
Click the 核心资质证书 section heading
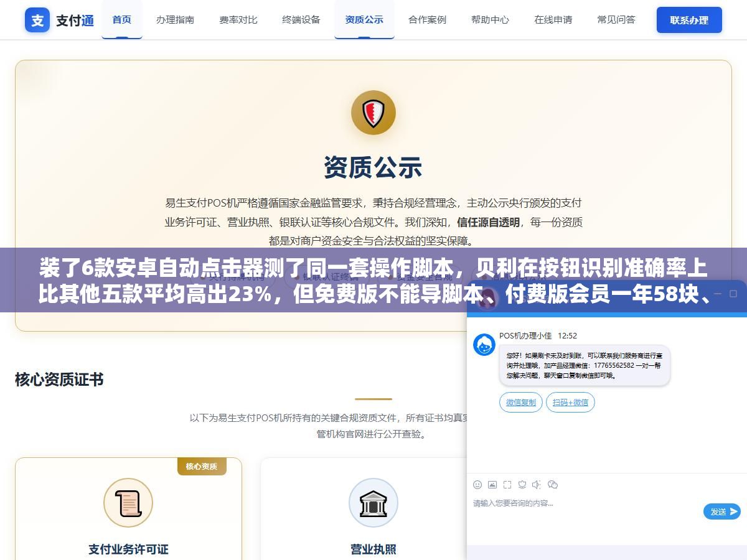pyautogui.click(x=59, y=380)
